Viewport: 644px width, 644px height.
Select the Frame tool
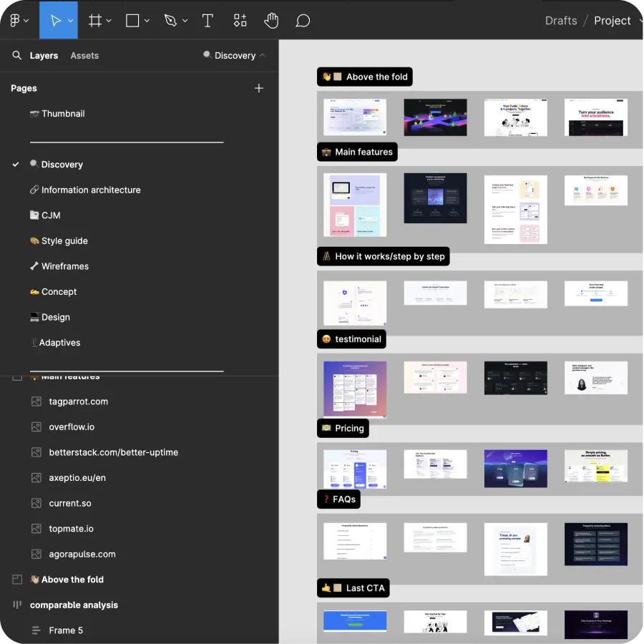(x=94, y=20)
